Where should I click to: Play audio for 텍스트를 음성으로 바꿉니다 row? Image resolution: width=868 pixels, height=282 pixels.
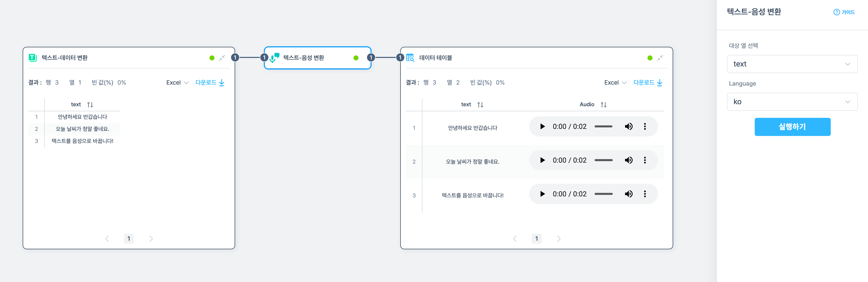[x=542, y=194]
